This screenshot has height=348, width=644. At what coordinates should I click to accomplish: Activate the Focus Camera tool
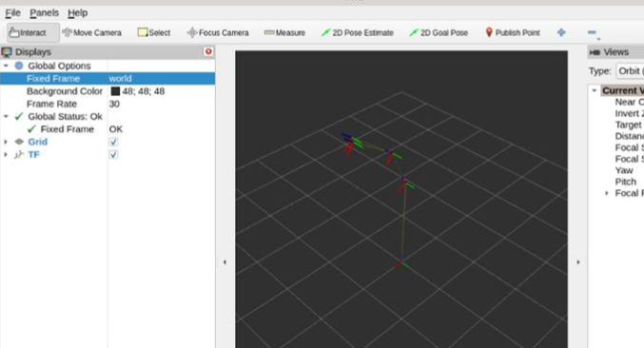[x=218, y=32]
